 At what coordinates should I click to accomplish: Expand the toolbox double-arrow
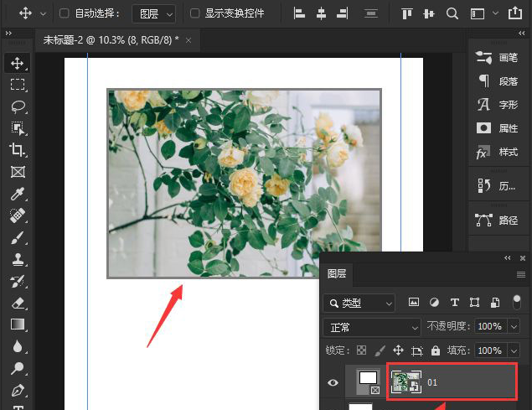point(9,33)
